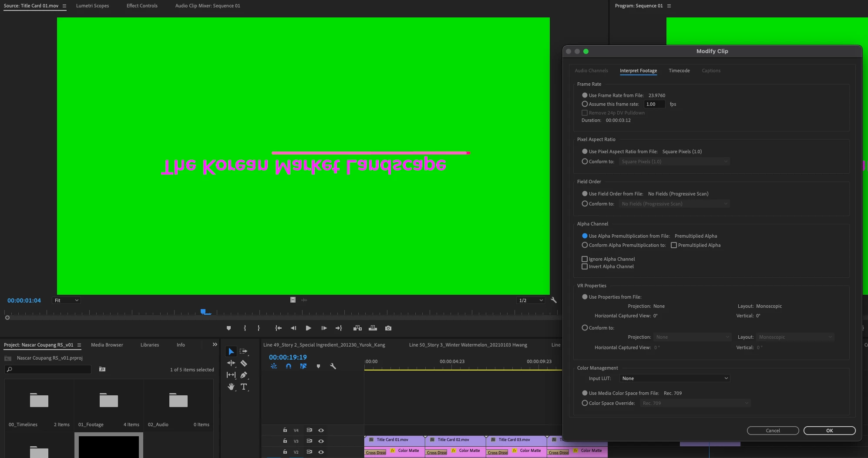Image resolution: width=868 pixels, height=458 pixels.
Task: Click OK in Modify Clip dialog
Action: [x=830, y=431]
